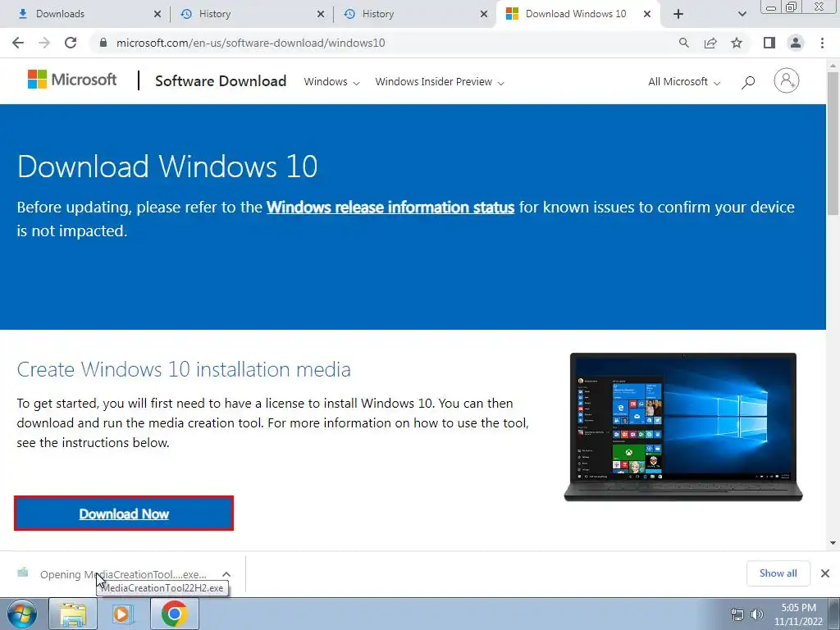Open Windows release information status link
840x630 pixels.
tap(390, 208)
